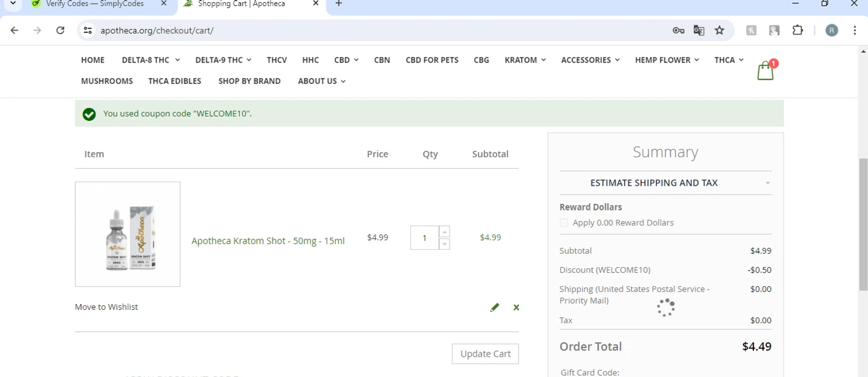The width and height of the screenshot is (868, 377).
Task: Click the Order Total amount $4.49
Action: coord(757,347)
